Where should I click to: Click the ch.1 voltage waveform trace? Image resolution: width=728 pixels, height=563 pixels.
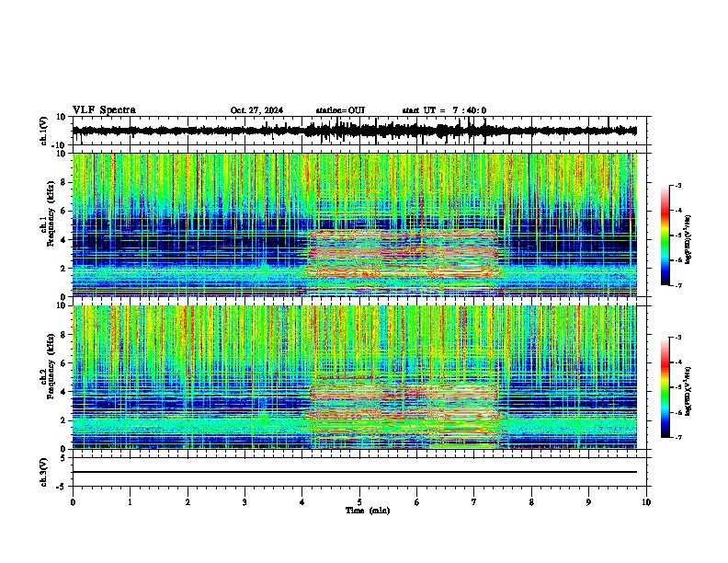[355, 131]
